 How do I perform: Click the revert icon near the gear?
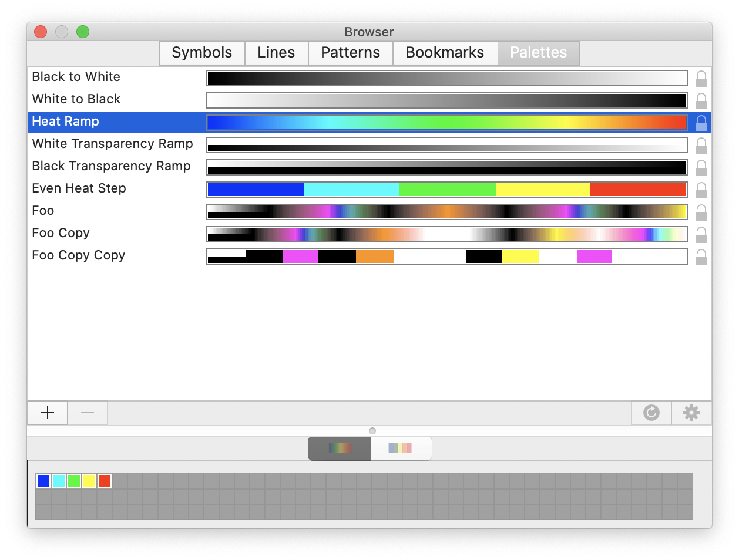click(651, 413)
